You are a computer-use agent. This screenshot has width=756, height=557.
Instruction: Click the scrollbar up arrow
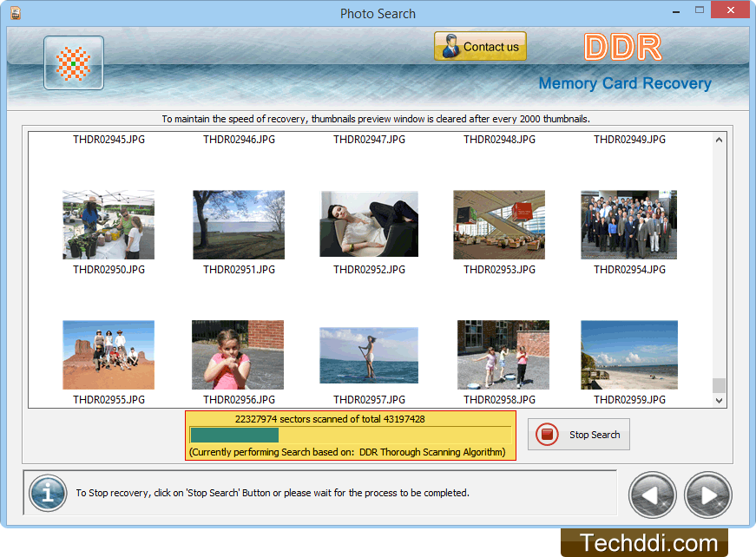click(719, 139)
